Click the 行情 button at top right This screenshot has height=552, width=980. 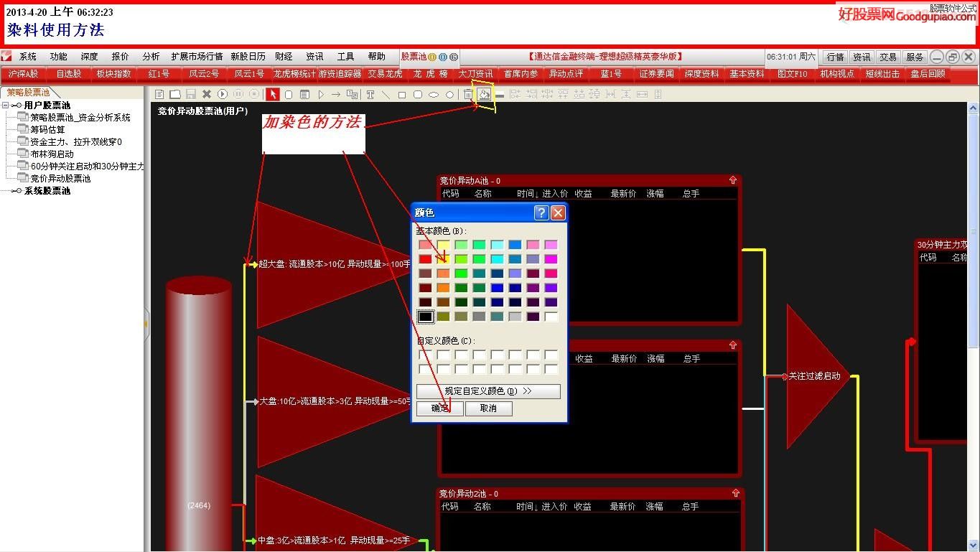835,57
